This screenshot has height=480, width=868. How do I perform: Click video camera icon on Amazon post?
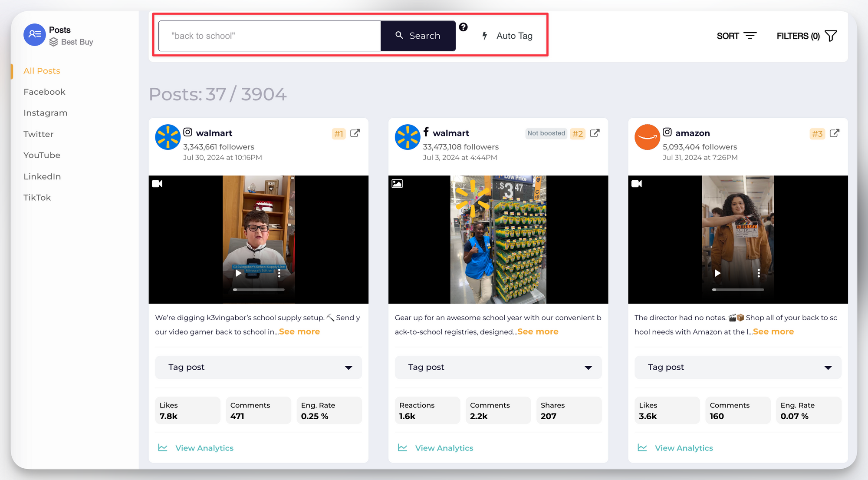coord(637,184)
